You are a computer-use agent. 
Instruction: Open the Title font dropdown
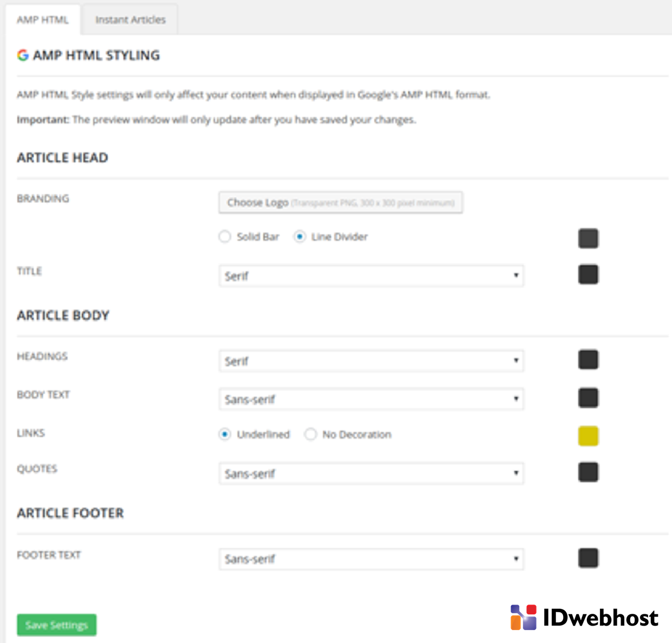click(x=371, y=276)
